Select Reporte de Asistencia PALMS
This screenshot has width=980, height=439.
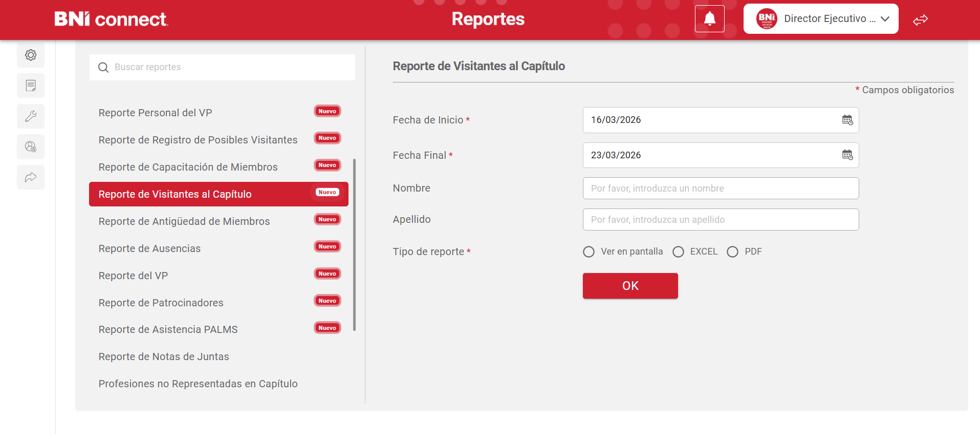[168, 329]
